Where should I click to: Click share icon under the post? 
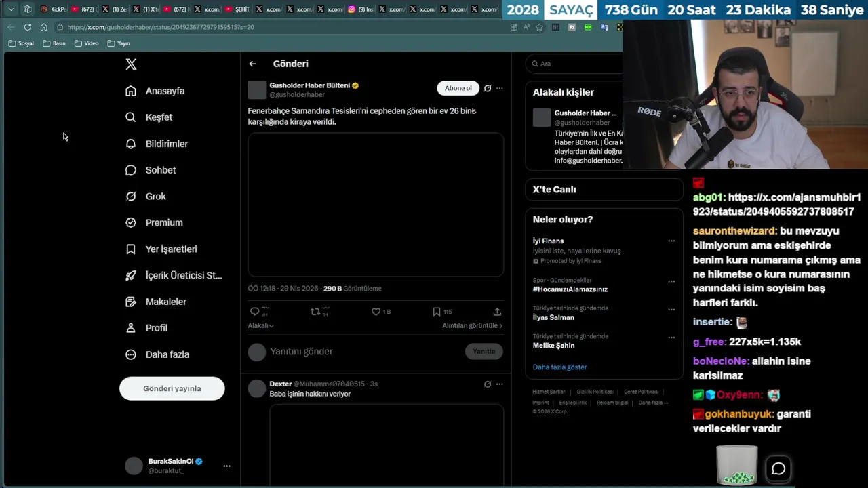pyautogui.click(x=497, y=312)
